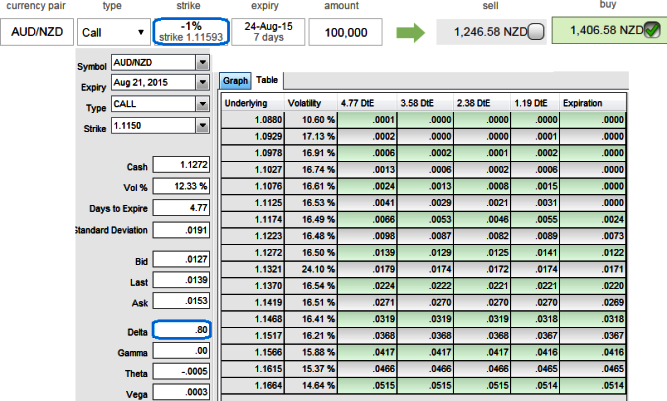Click the Days to Expire field
Image resolution: width=667 pixels, height=401 pixels.
(x=181, y=208)
